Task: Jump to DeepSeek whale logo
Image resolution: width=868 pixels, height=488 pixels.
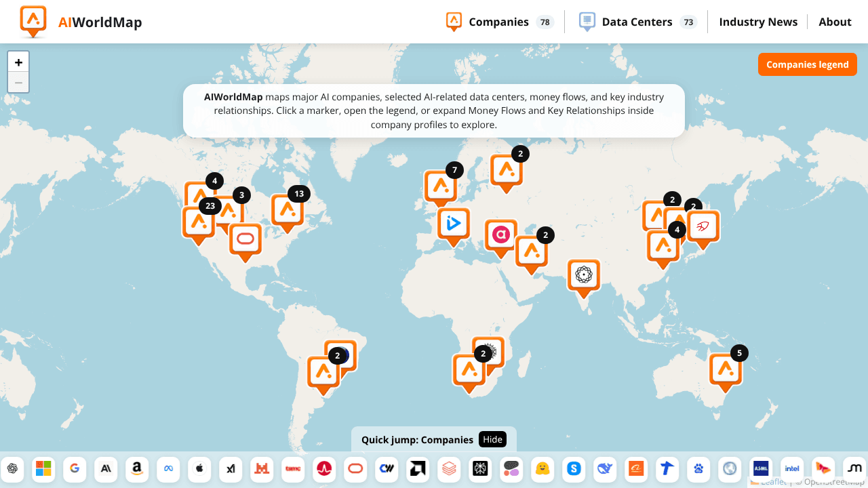Action: coord(605,468)
